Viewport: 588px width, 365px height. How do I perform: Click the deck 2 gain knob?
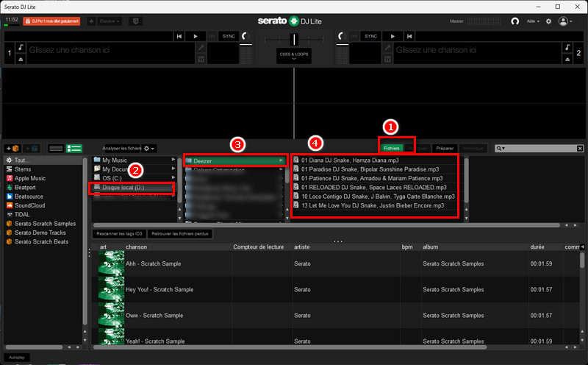point(341,36)
